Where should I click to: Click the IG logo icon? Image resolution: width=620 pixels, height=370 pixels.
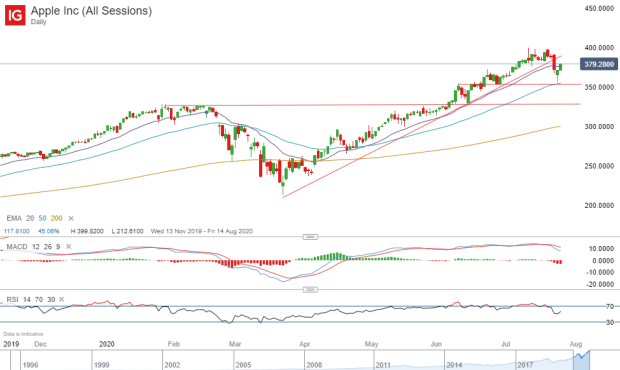15,15
